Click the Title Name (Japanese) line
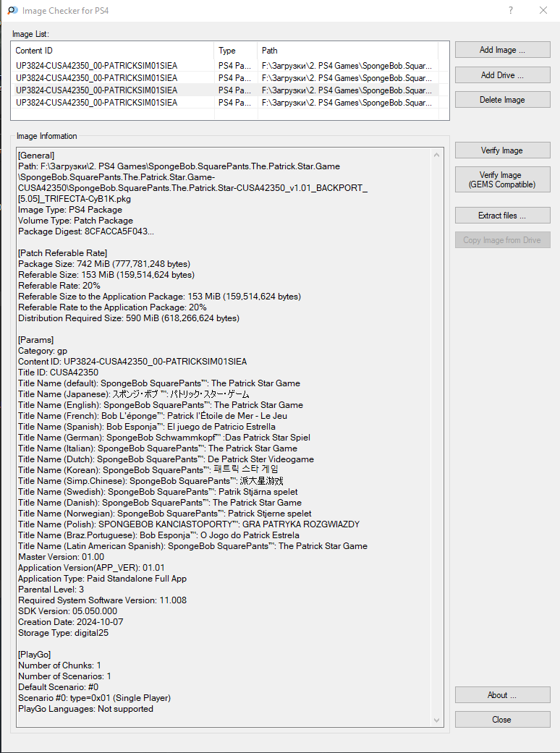Screen dimensions: 560x753 (x=134, y=393)
